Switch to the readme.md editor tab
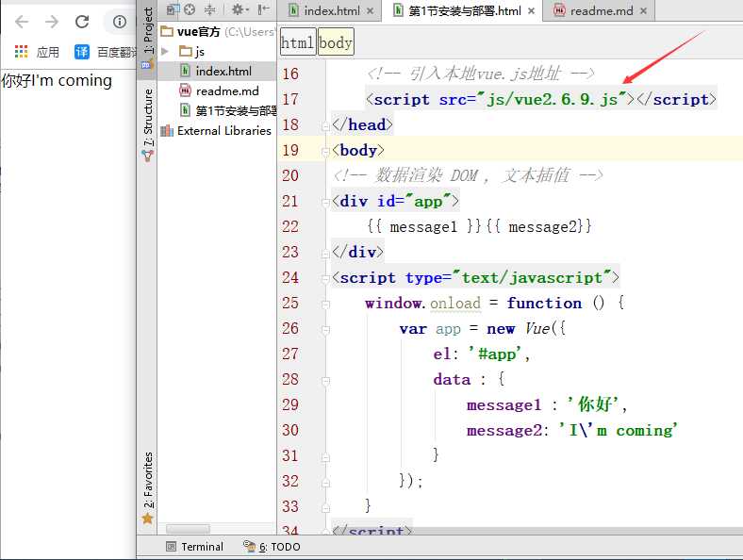The image size is (743, 560). tap(601, 10)
